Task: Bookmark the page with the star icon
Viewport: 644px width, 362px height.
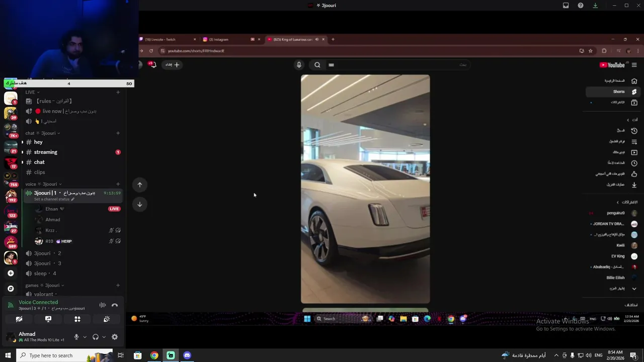Action: click(x=591, y=51)
